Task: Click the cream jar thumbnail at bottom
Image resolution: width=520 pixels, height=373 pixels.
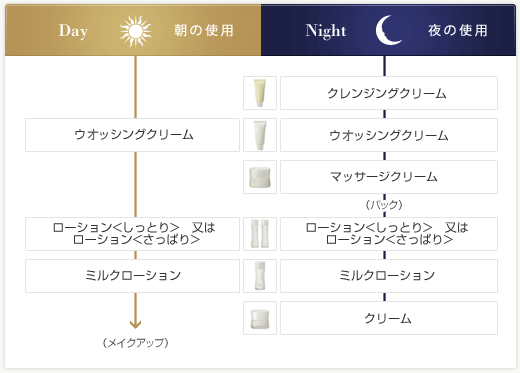Action: [x=260, y=318]
